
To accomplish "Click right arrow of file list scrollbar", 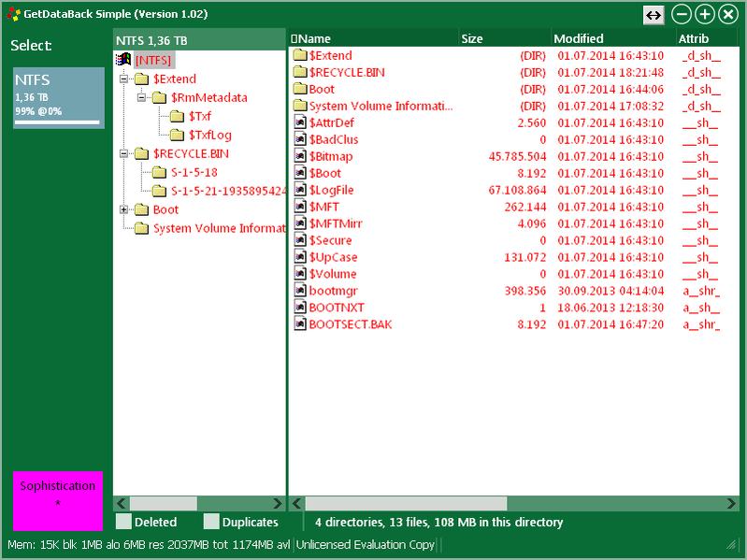I will (x=731, y=503).
